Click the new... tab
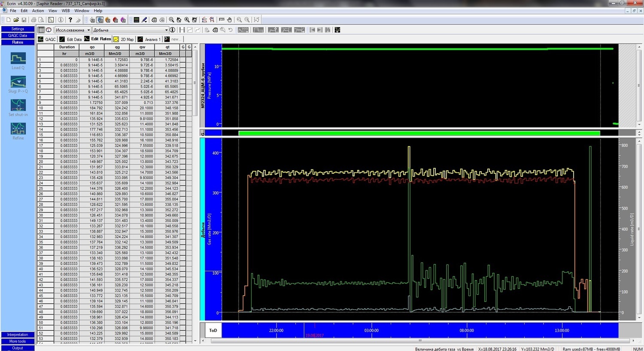The width and height of the screenshot is (644, 351). point(173,39)
